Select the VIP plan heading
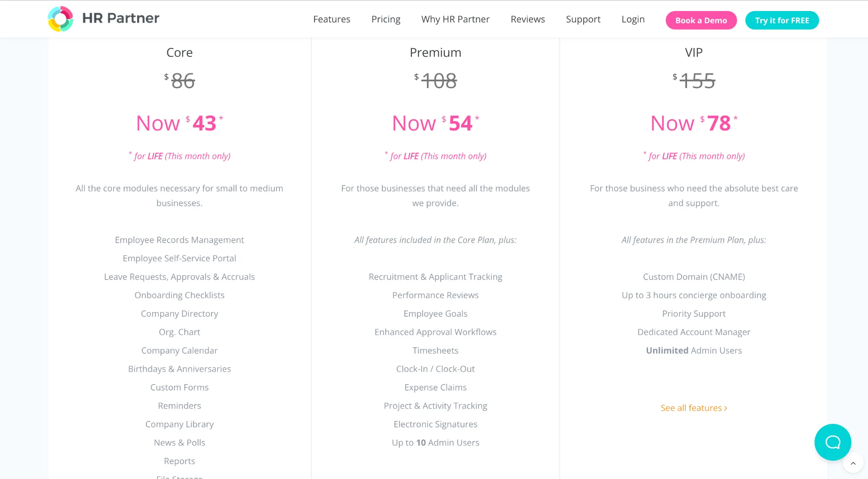 click(693, 53)
